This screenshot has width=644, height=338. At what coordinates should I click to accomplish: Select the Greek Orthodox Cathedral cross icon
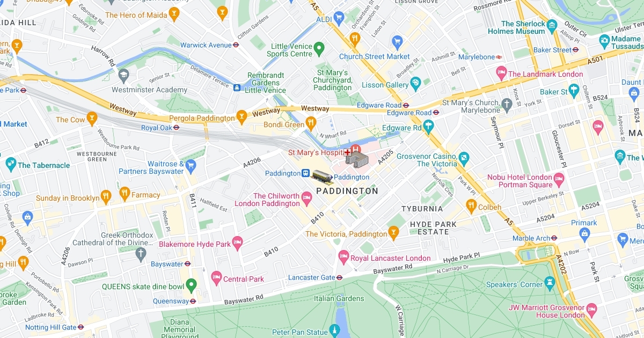coord(141,254)
